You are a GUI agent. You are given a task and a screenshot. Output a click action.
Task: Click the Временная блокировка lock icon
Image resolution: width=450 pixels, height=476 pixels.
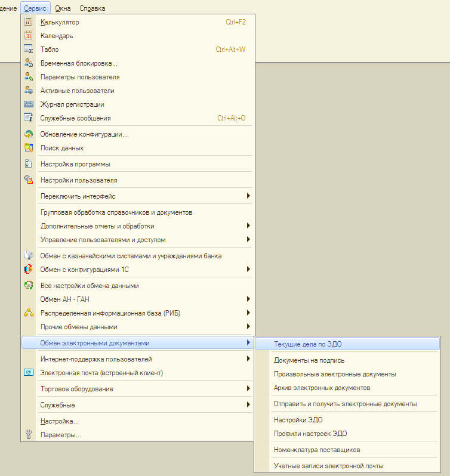pyautogui.click(x=29, y=63)
